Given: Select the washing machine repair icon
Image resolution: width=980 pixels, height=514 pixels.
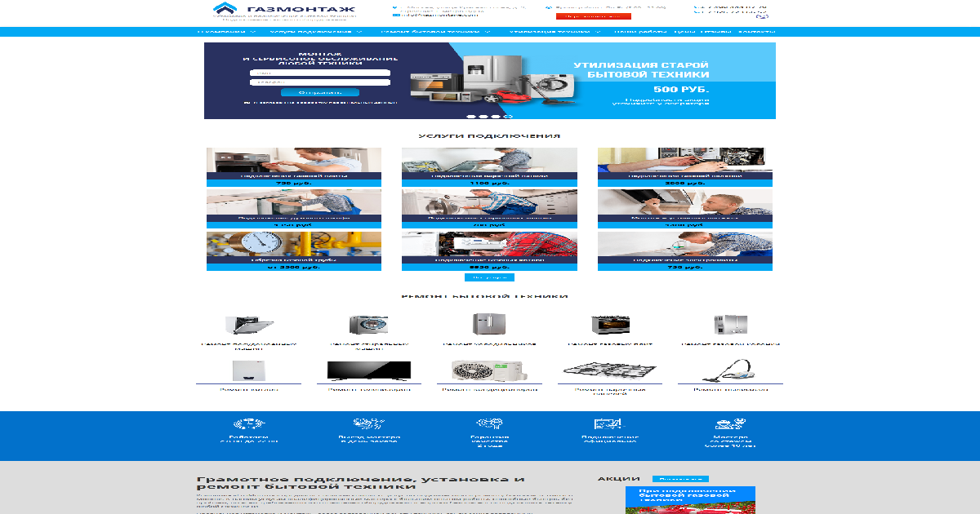Looking at the screenshot, I should [x=367, y=325].
